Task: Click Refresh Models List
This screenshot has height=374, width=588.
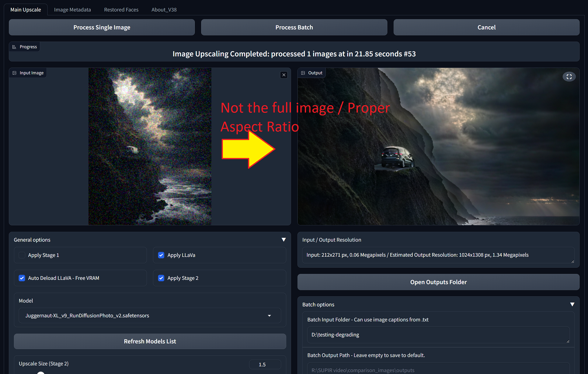Action: (x=150, y=341)
